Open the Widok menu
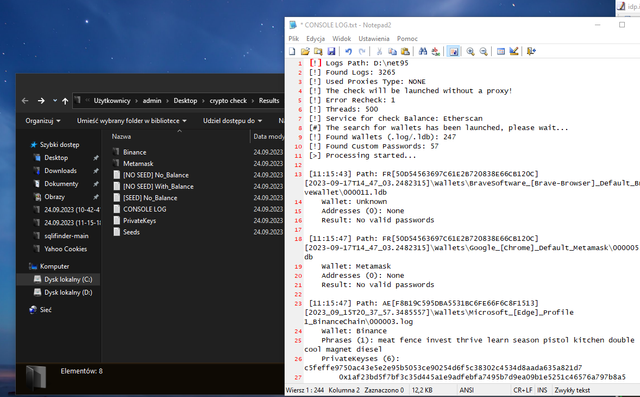Image resolution: width=640 pixels, height=397 pixels. pyautogui.click(x=342, y=39)
